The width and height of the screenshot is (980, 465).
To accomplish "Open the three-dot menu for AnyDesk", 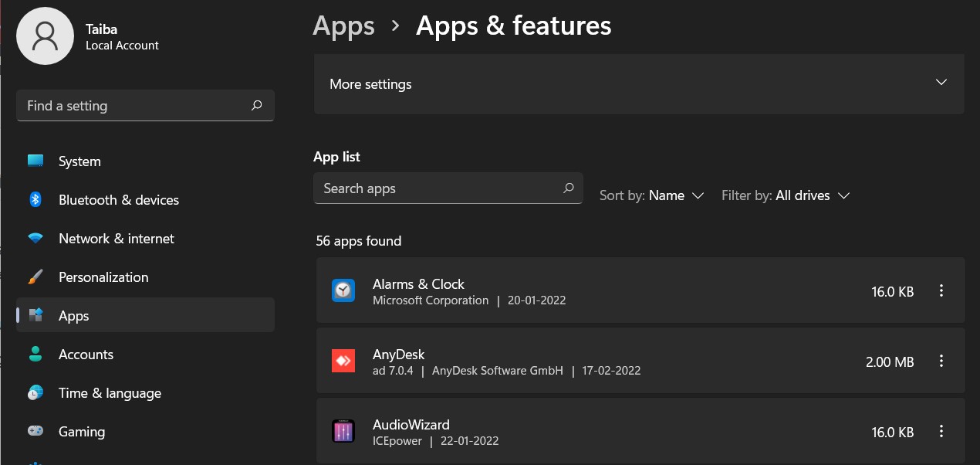I will click(941, 361).
